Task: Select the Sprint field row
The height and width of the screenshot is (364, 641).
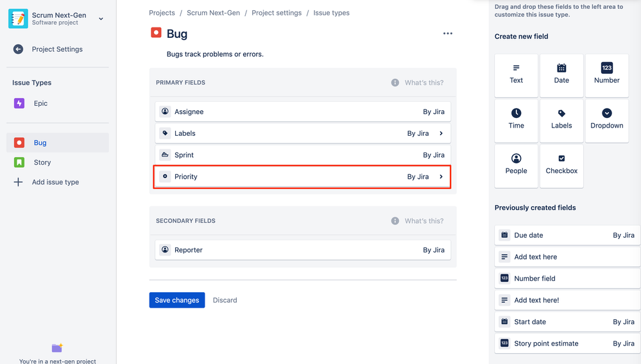Action: pyautogui.click(x=303, y=154)
